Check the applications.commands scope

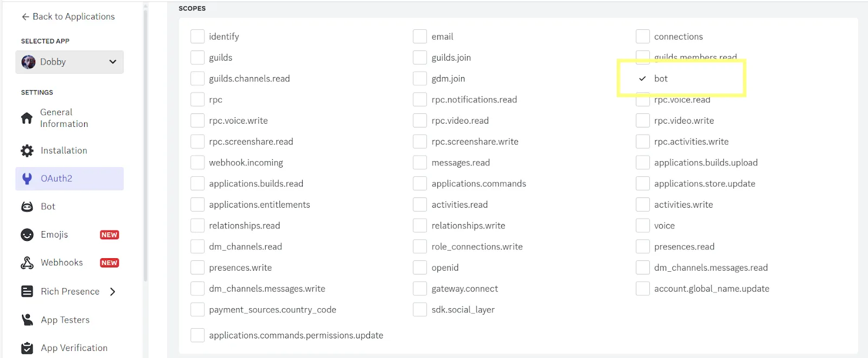tap(420, 184)
